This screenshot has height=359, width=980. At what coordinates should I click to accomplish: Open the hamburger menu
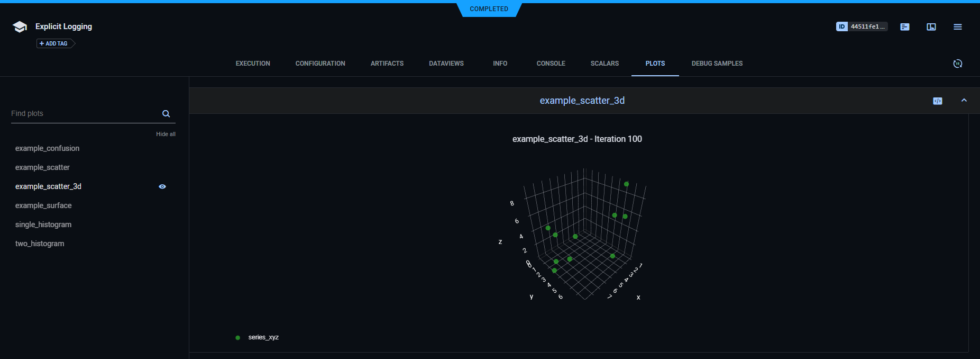[x=957, y=27]
